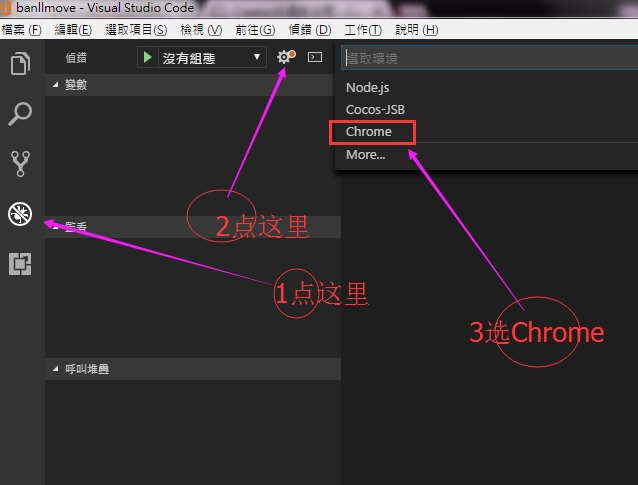
Task: Open the Extensions icon in activity bar
Action: (x=20, y=264)
